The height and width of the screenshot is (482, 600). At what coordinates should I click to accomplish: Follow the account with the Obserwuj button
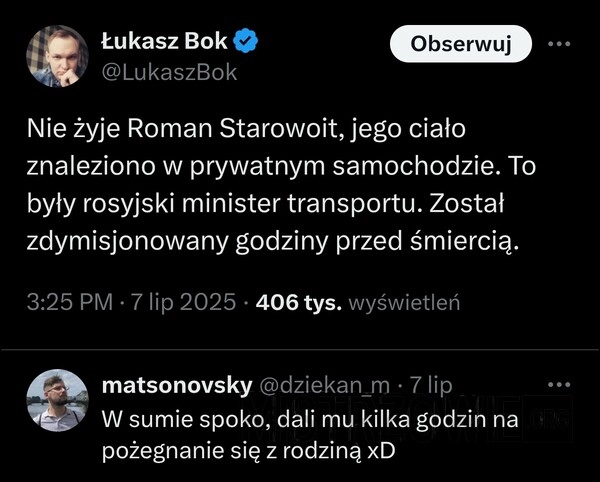[461, 44]
